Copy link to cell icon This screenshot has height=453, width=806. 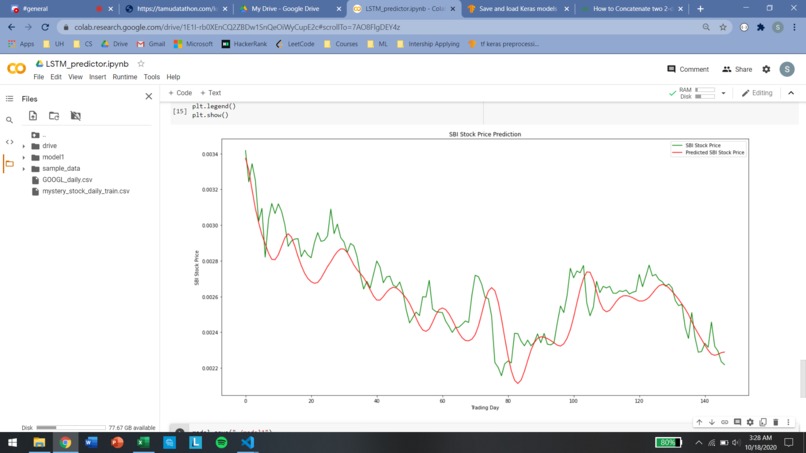click(x=725, y=422)
